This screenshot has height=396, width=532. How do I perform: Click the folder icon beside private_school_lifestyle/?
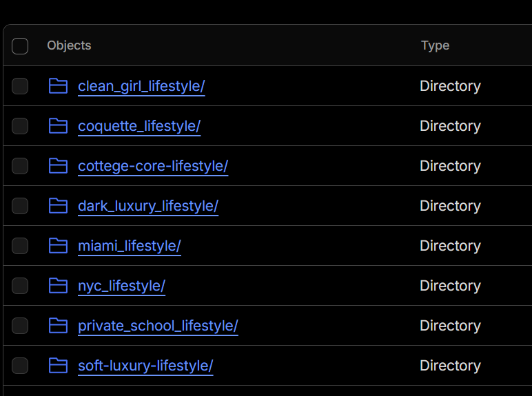pyautogui.click(x=58, y=326)
